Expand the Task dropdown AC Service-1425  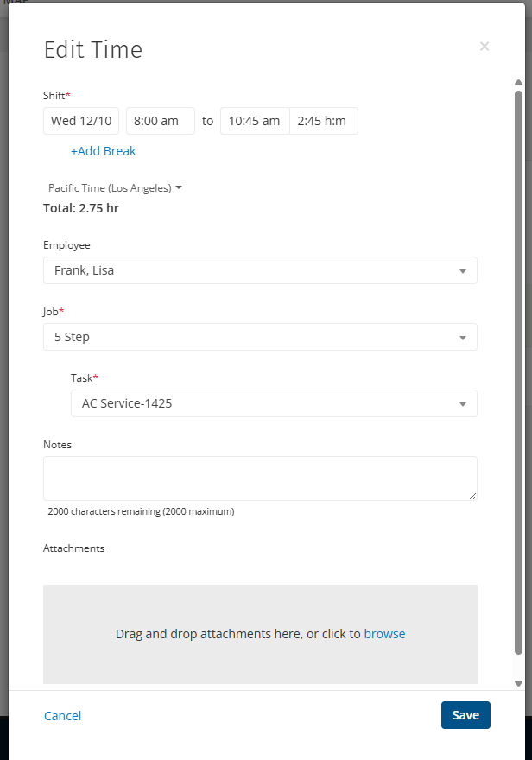(274, 403)
